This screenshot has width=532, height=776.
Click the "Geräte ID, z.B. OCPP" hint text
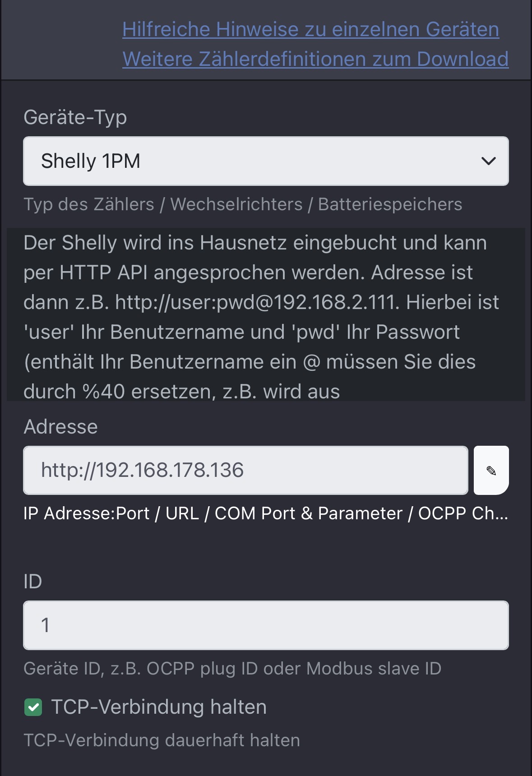tap(232, 669)
